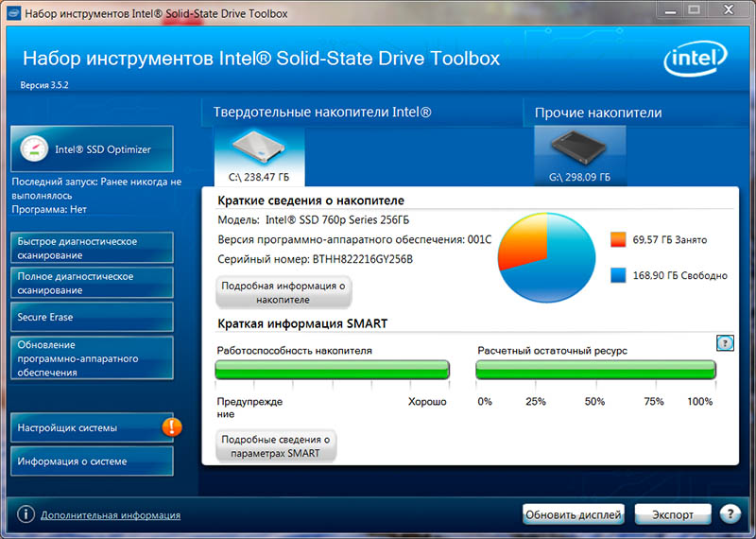Maximize the Toolbox window
The height and width of the screenshot is (539, 756).
pos(694,9)
